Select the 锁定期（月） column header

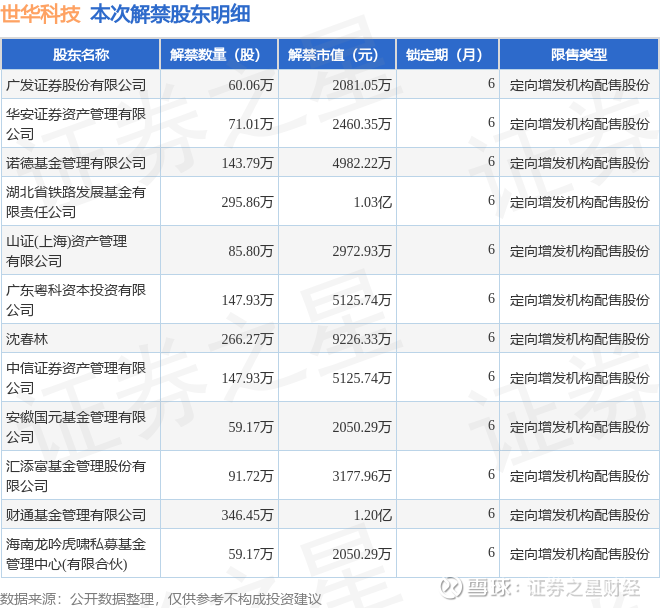point(448,54)
